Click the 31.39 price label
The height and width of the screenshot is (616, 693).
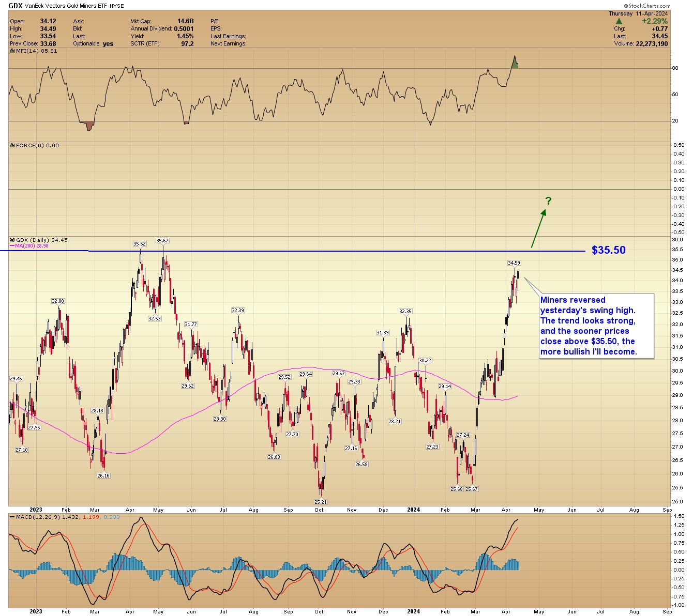pyautogui.click(x=383, y=333)
